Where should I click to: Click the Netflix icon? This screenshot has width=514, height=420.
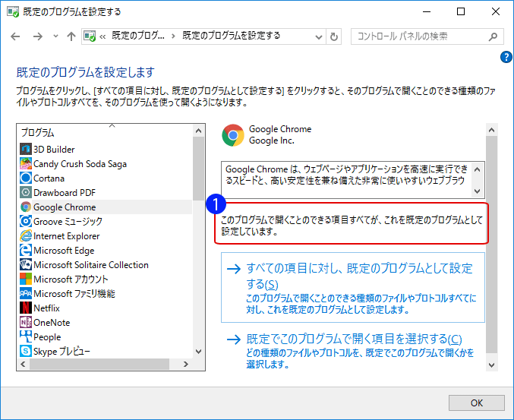[x=26, y=308]
